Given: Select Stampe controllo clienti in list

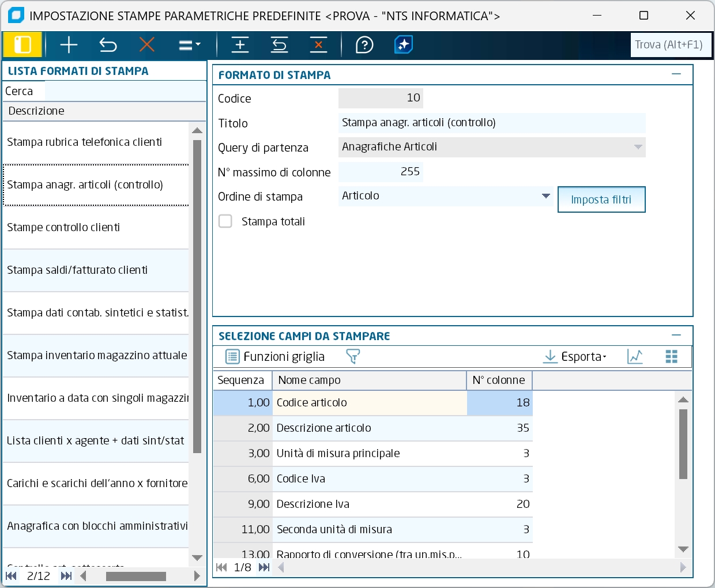Looking at the screenshot, I should pyautogui.click(x=63, y=227).
